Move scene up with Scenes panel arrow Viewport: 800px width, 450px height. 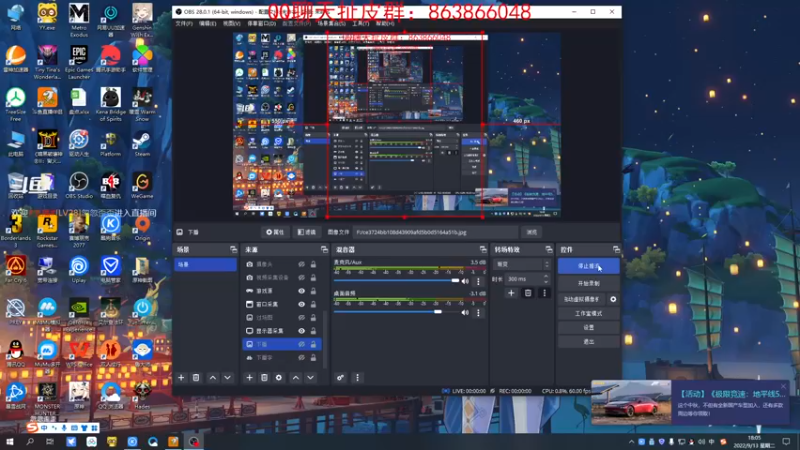213,378
